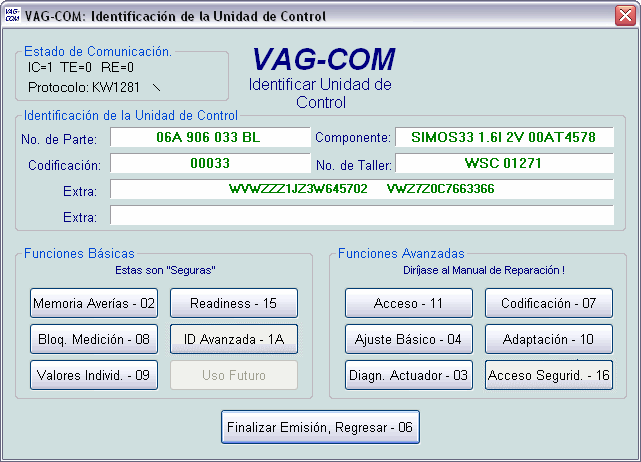Open Memoria Averías - 02 function

coord(94,303)
